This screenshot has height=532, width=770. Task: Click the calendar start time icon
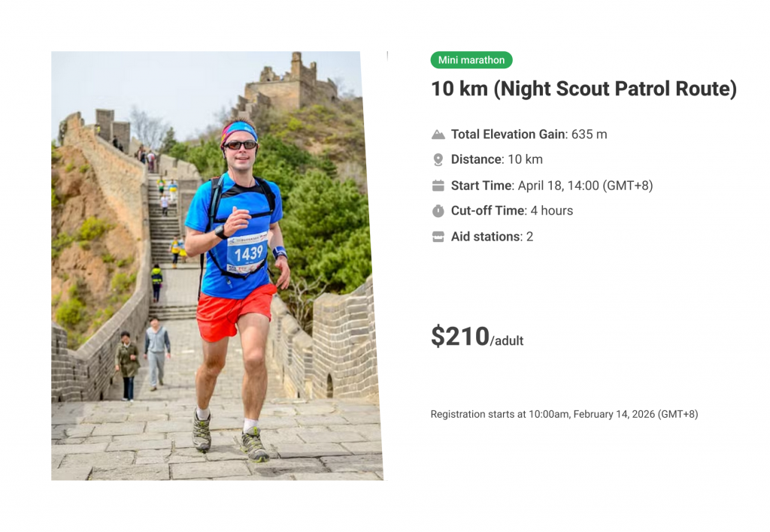438,186
